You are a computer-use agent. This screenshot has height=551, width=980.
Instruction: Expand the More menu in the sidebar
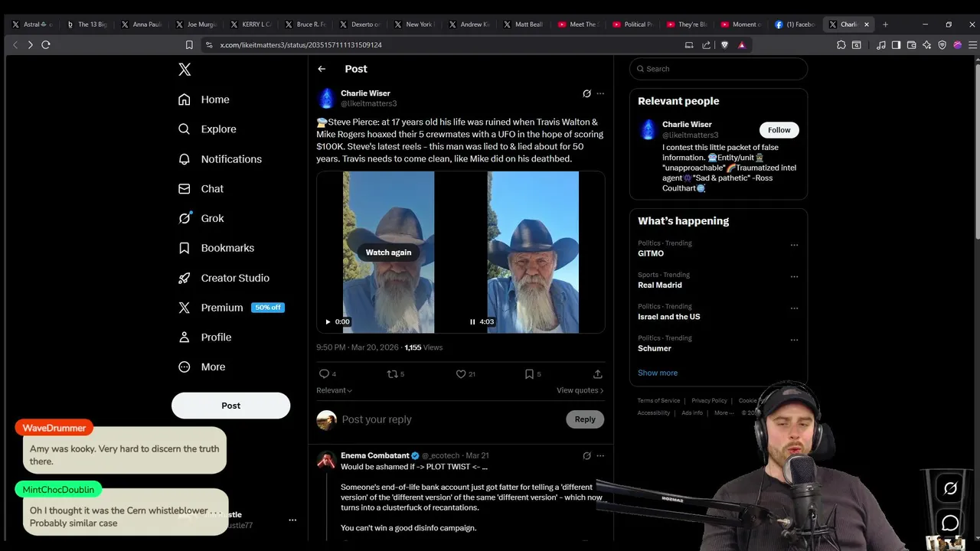pyautogui.click(x=201, y=367)
